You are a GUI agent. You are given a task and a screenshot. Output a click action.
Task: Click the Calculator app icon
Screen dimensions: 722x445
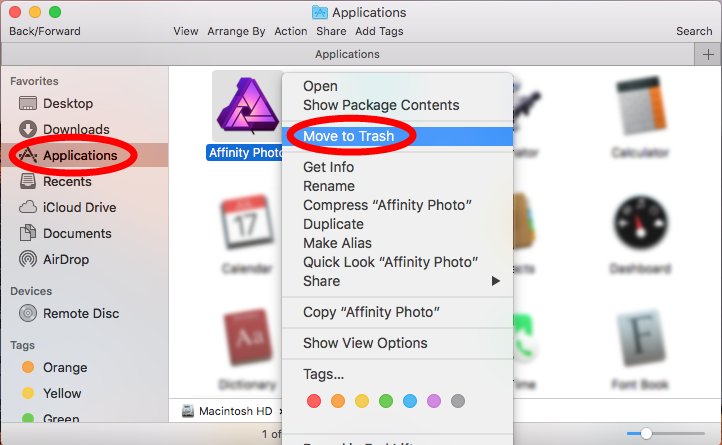tap(640, 108)
